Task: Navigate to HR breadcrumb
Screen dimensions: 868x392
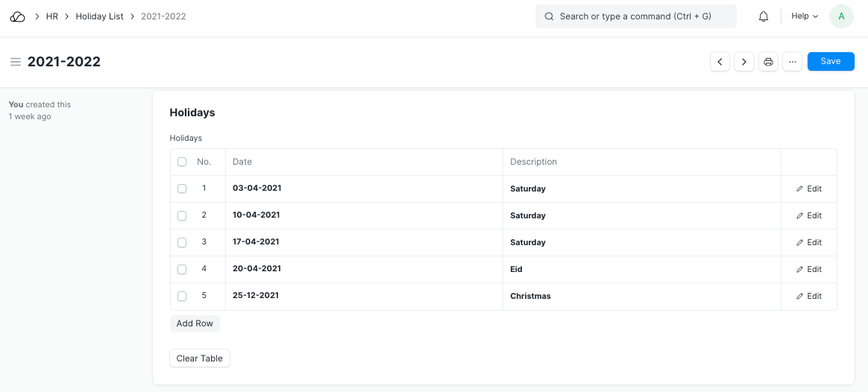Action: pos(51,16)
